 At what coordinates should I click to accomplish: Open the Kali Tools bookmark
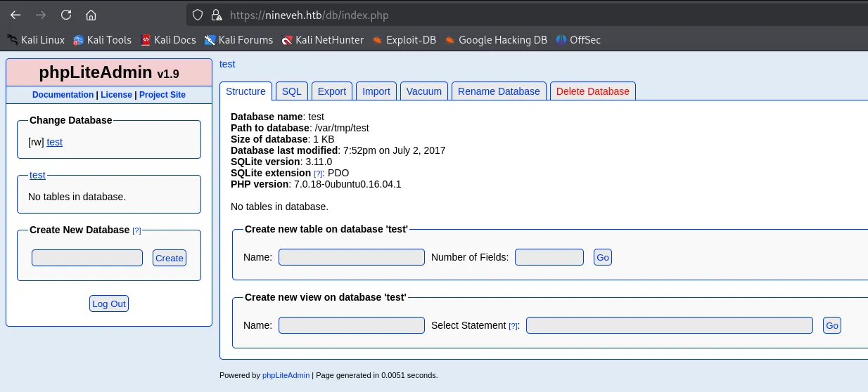(x=102, y=40)
